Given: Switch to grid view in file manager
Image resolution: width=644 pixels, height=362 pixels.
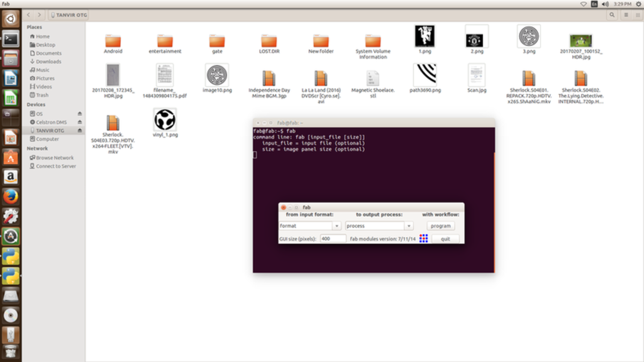Looking at the screenshot, I should pyautogui.click(x=638, y=15).
